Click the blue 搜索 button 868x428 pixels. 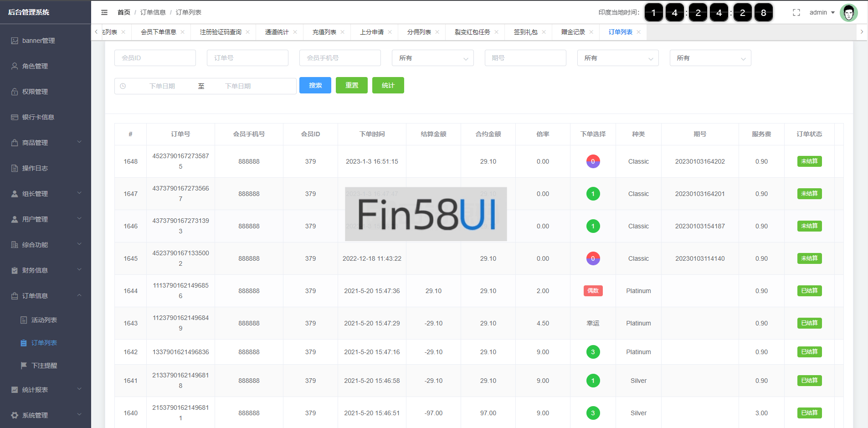click(315, 85)
